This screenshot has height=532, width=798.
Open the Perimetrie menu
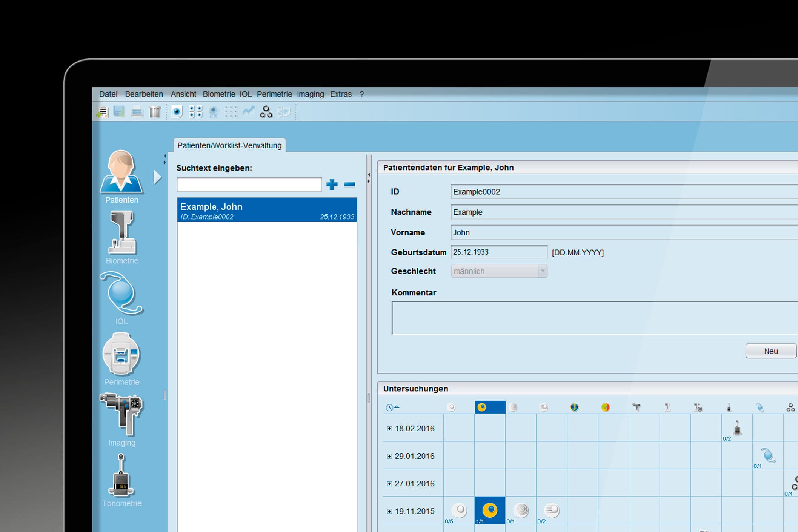pos(274,94)
